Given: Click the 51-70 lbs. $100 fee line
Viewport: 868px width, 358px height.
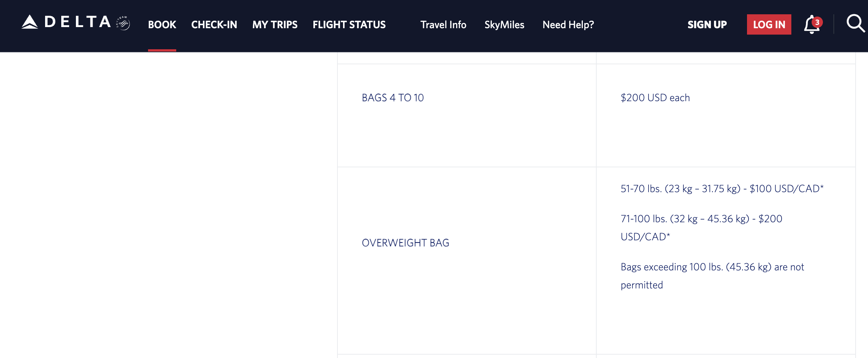Looking at the screenshot, I should click(722, 189).
